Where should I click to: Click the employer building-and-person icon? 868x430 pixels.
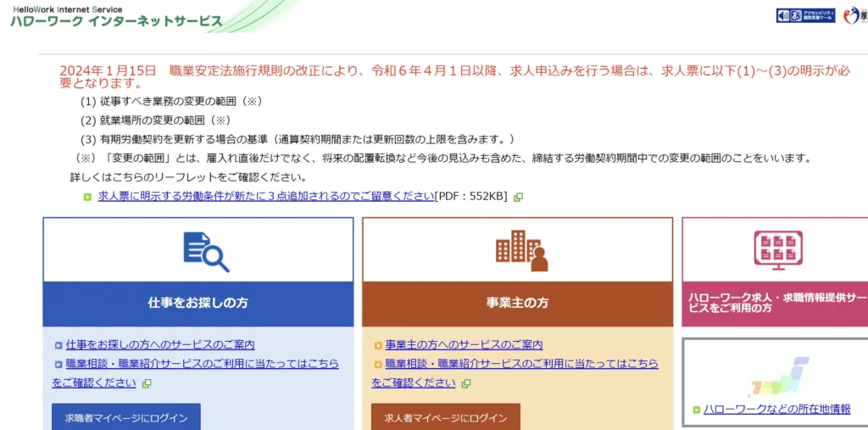(x=520, y=250)
